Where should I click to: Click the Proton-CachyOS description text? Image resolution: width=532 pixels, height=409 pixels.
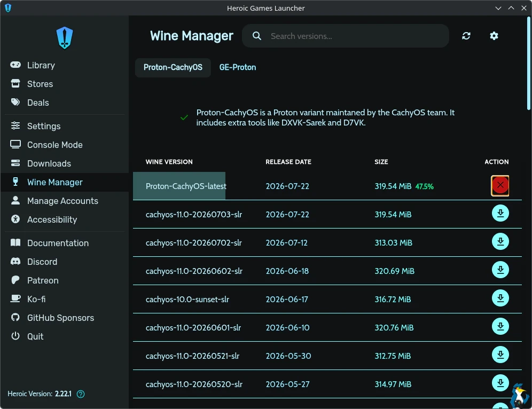[x=325, y=117]
